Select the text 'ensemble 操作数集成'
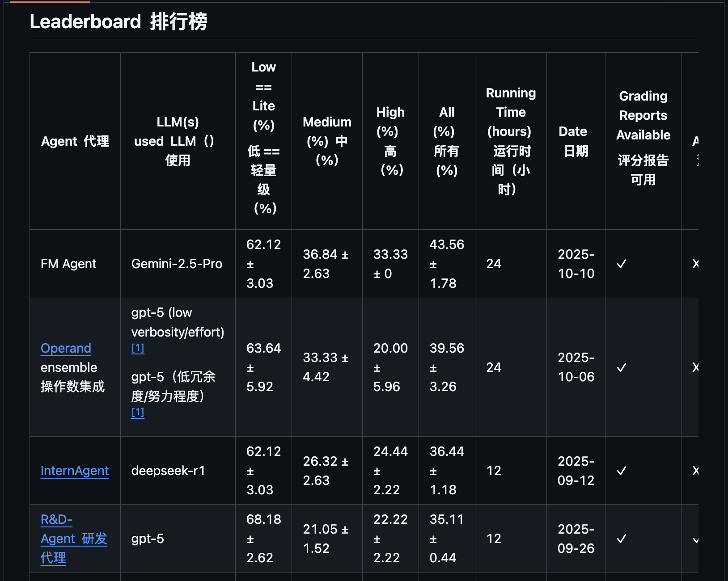Viewport: 728px width, 581px height. pos(72,377)
